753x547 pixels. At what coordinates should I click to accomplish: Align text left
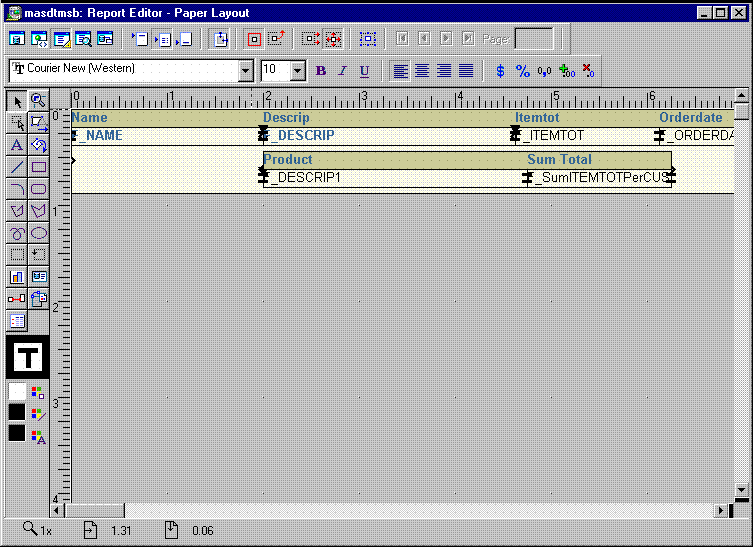click(400, 71)
